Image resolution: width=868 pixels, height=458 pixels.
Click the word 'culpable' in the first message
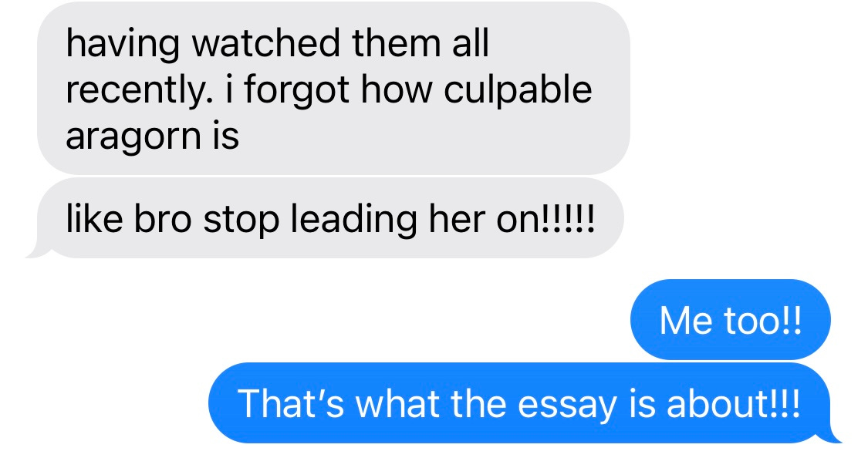518,90
